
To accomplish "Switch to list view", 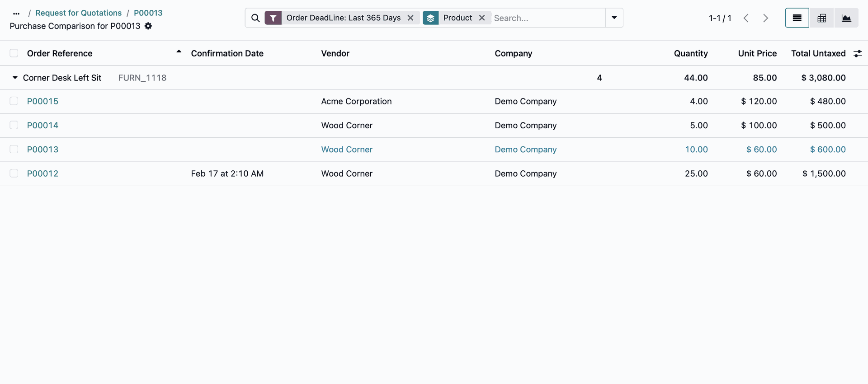I will [x=797, y=18].
